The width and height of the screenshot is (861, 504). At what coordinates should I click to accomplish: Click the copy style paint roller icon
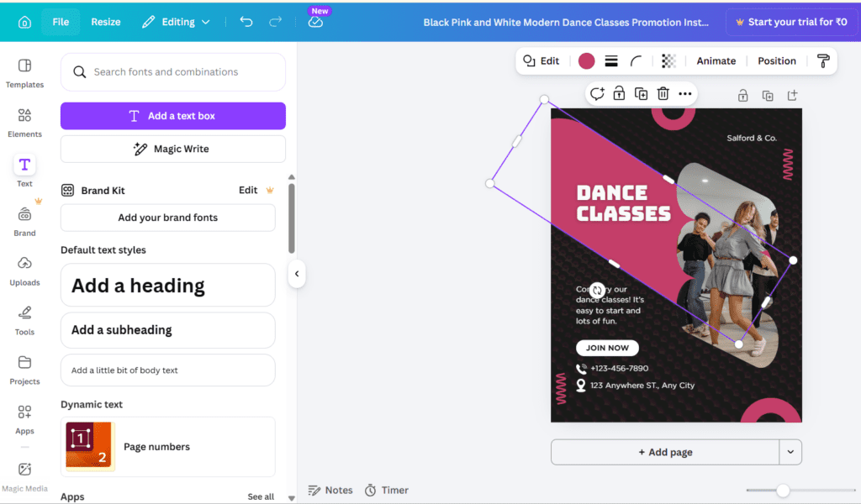(823, 61)
